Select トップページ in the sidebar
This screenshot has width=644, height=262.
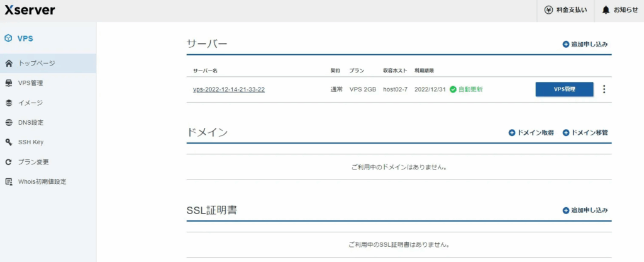(36, 63)
